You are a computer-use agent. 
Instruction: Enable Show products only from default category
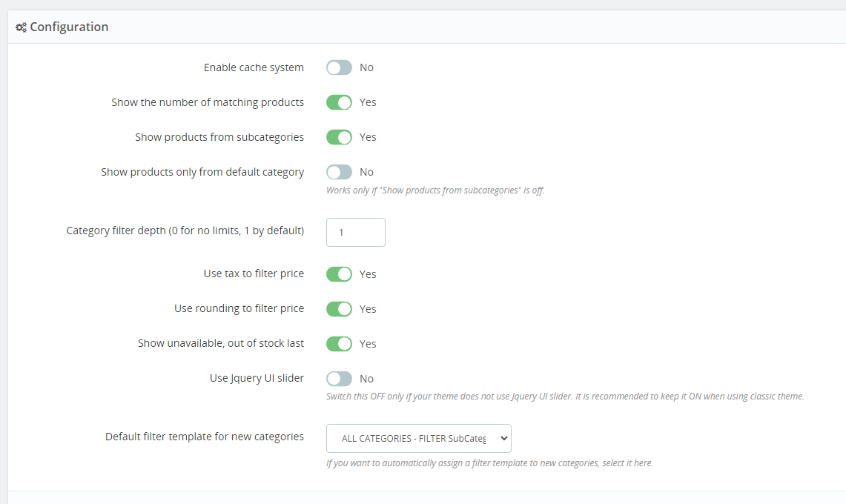tap(339, 172)
